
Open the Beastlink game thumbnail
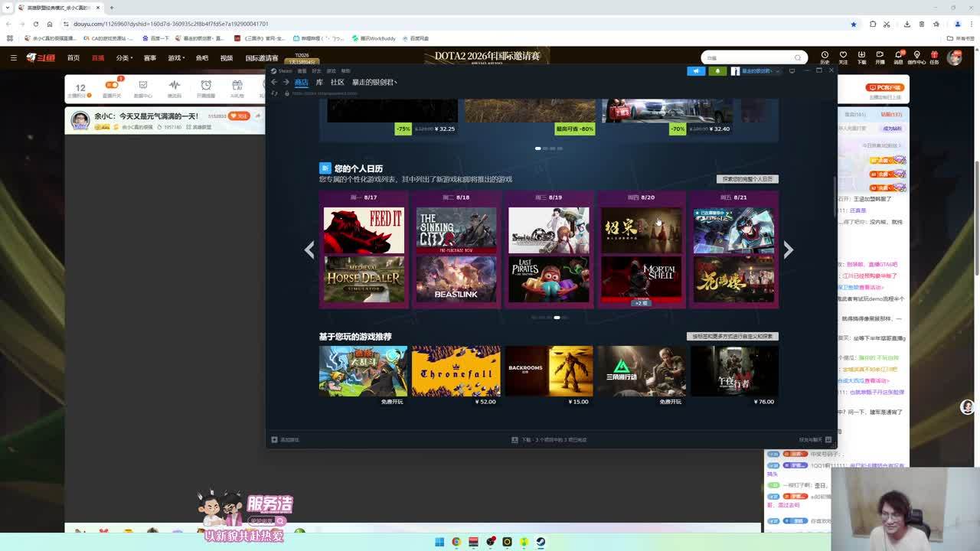pos(456,279)
